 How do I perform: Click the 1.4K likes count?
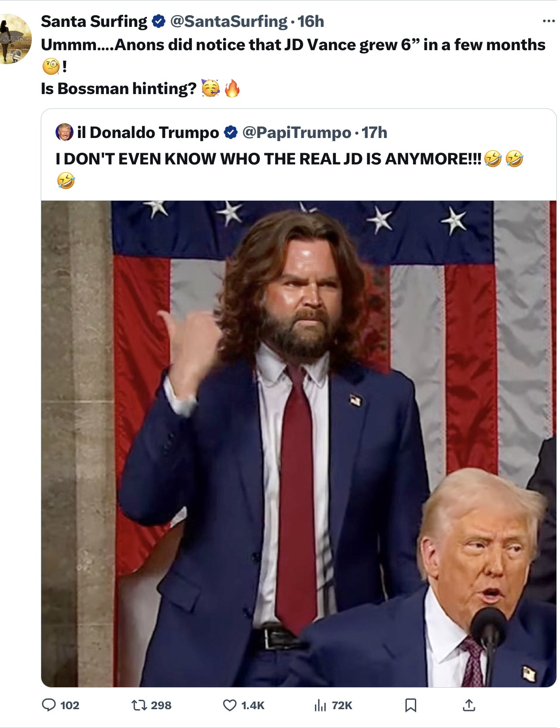tap(253, 706)
